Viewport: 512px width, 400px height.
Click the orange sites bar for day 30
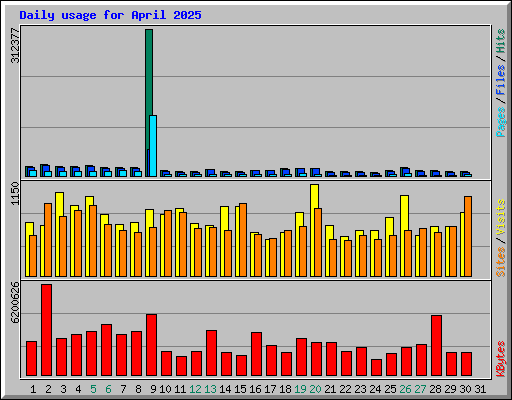point(468,236)
